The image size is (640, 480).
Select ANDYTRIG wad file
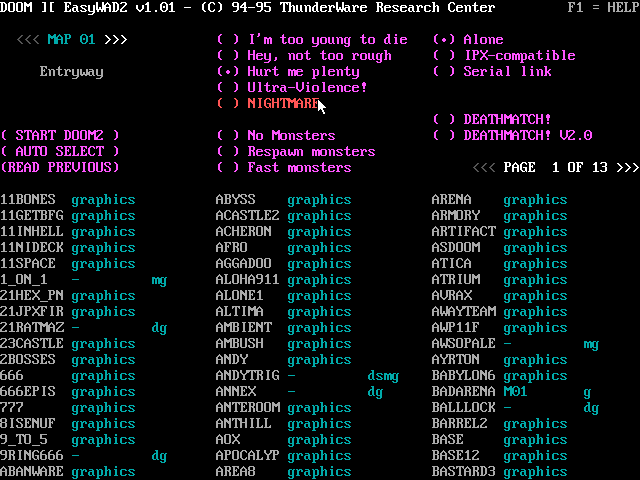pyautogui.click(x=247, y=375)
